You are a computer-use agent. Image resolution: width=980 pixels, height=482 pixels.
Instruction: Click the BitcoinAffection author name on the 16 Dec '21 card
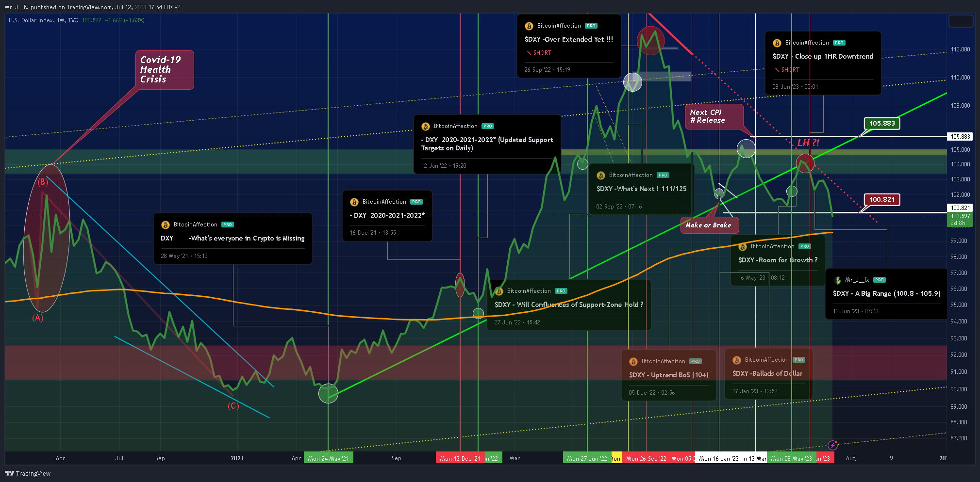click(x=384, y=202)
